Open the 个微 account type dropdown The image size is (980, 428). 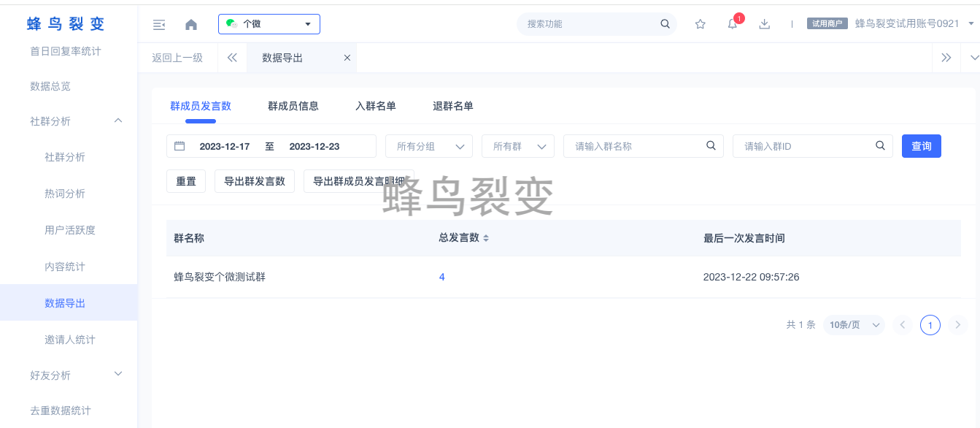click(x=269, y=24)
